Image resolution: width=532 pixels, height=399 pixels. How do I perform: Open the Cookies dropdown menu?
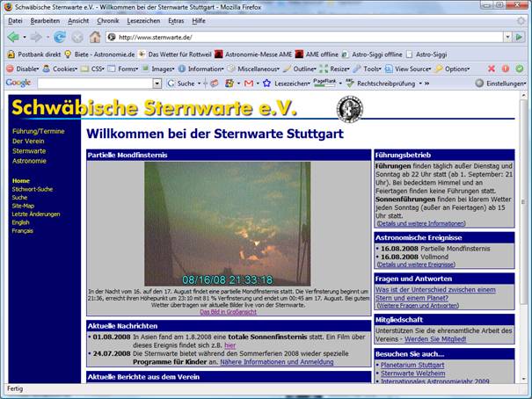[x=60, y=69]
